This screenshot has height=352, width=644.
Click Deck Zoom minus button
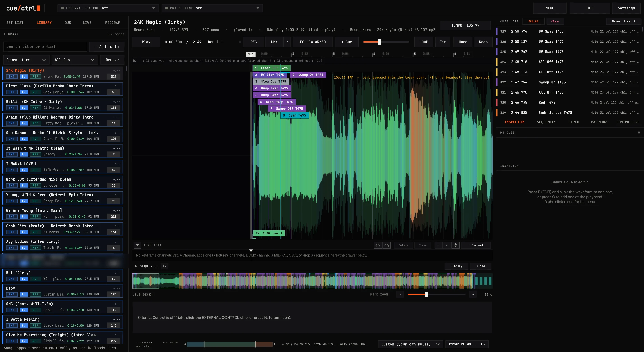(x=400, y=295)
